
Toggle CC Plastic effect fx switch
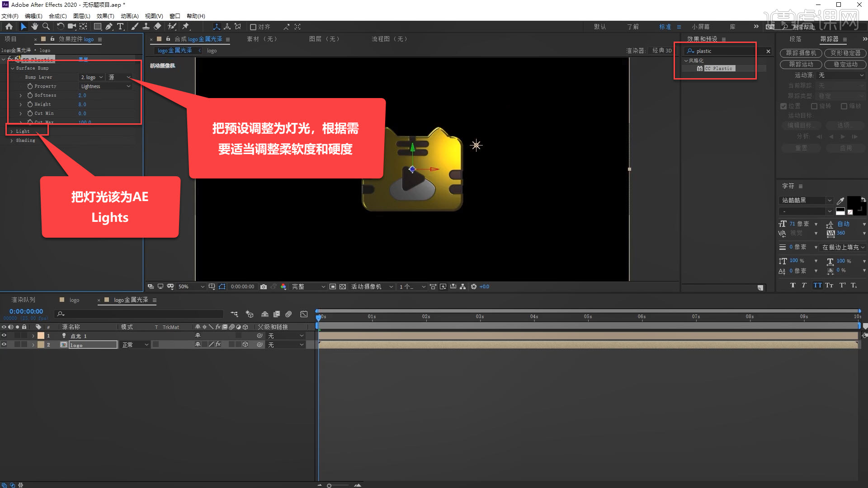(10, 59)
